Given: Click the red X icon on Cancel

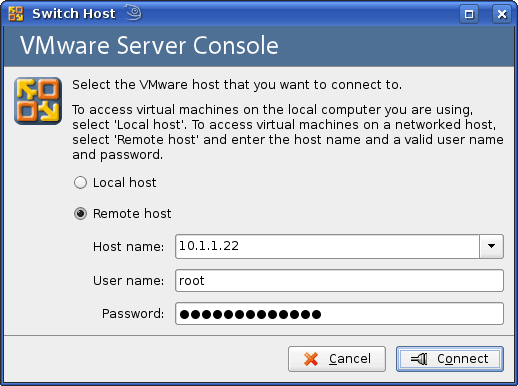Looking at the screenshot, I should [x=311, y=359].
